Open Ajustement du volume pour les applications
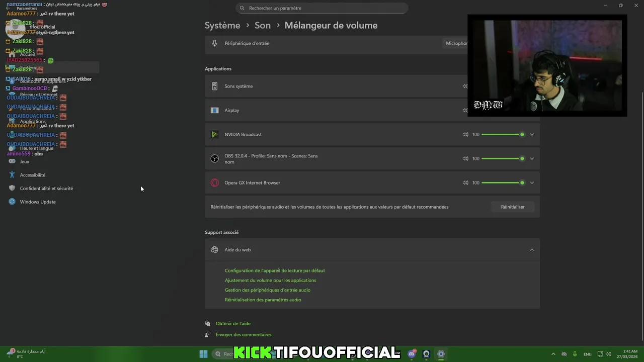Screen dimensions: 644x362 (271, 280)
